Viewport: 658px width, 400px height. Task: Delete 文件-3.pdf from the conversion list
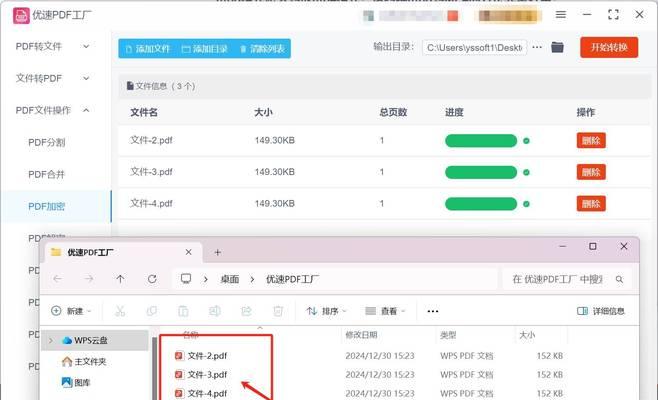pos(591,172)
